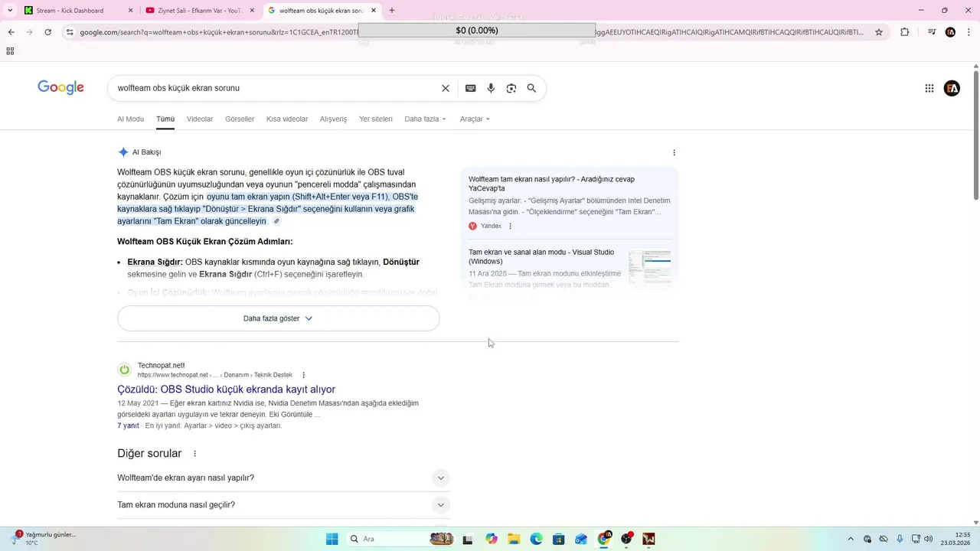980x551 pixels.
Task: Open Microsoft Store from the taskbar
Action: pyautogui.click(x=559, y=539)
